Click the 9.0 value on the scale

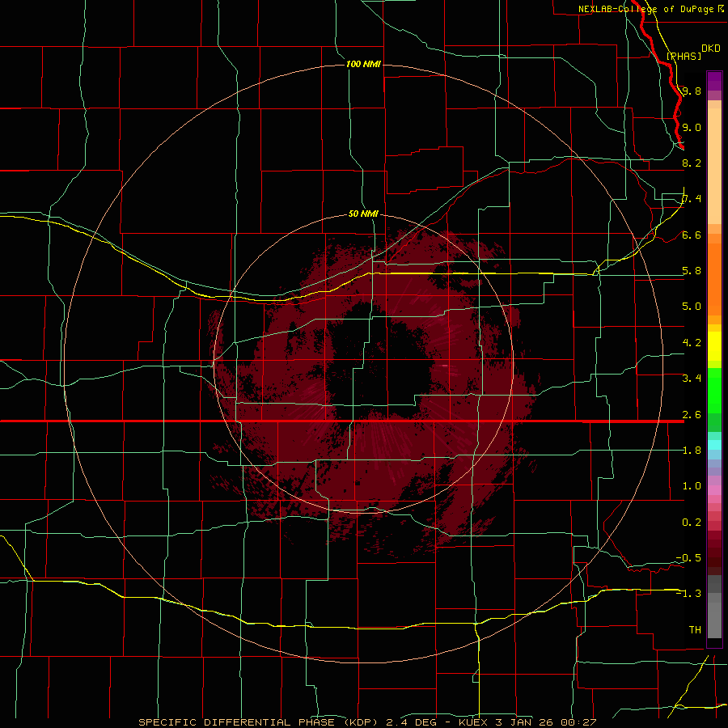click(x=692, y=127)
